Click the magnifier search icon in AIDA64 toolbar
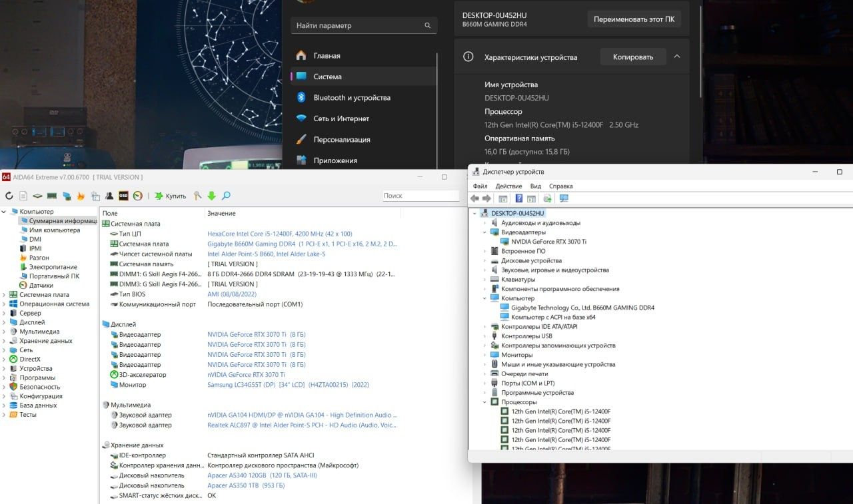Viewport: 853px width, 504px height. (226, 196)
